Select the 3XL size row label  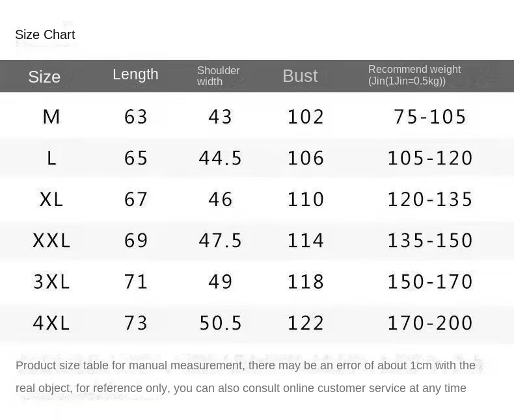coord(51,282)
